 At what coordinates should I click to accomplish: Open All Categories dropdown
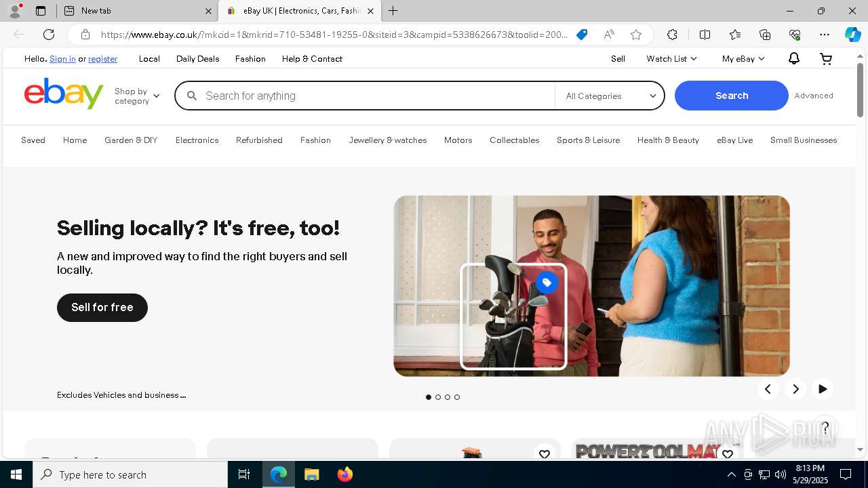(x=610, y=96)
